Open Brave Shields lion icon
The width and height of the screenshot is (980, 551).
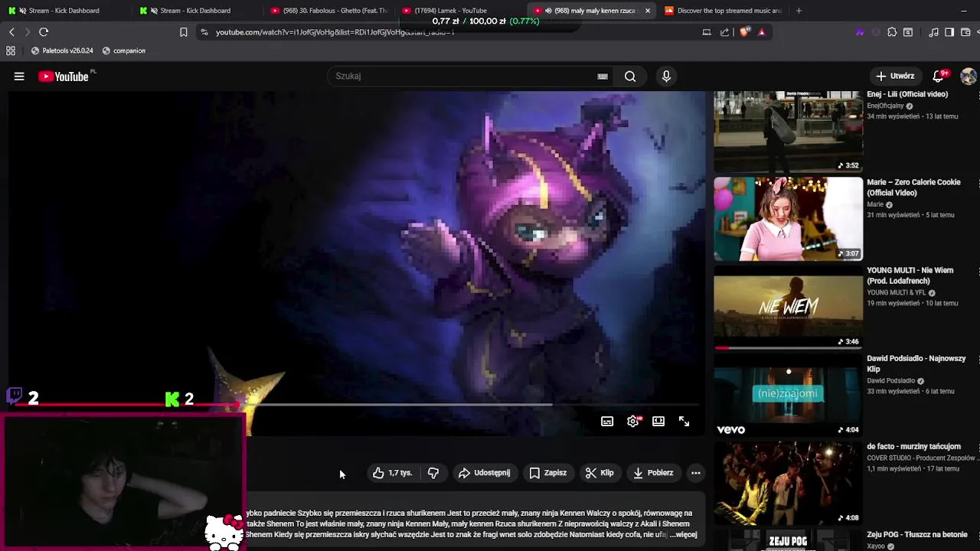coord(744,32)
